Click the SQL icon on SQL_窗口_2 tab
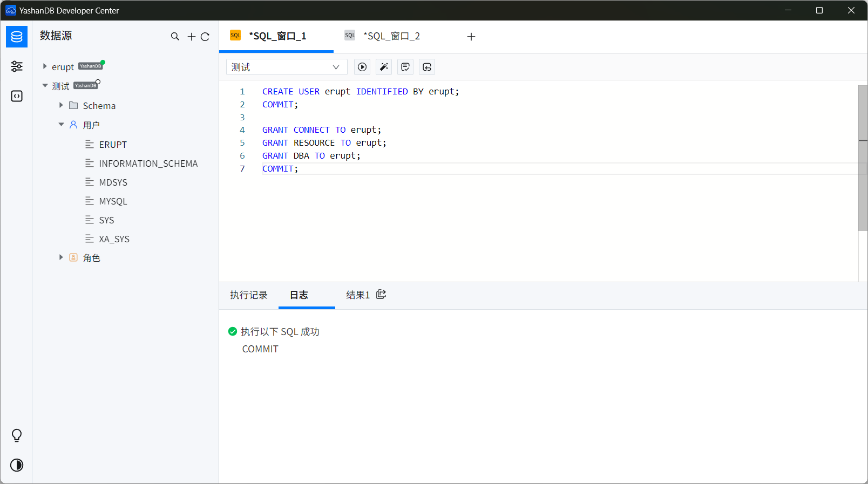The height and width of the screenshot is (484, 868). coord(350,35)
